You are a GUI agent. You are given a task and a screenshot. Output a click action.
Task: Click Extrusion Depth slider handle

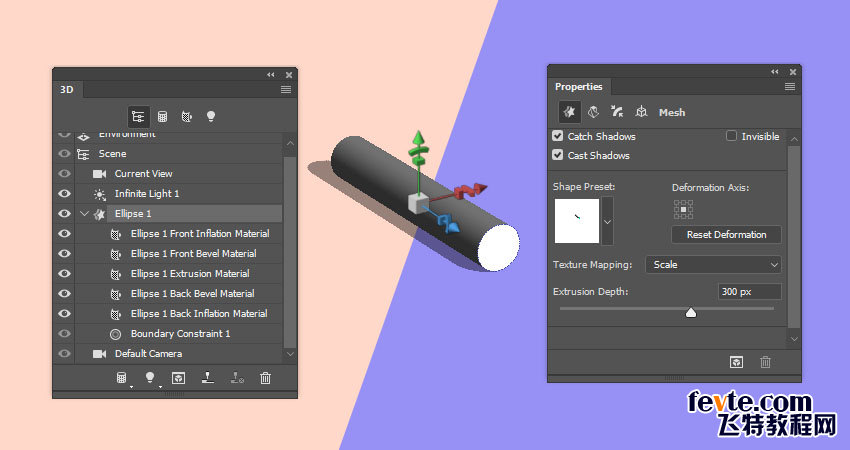click(x=691, y=313)
